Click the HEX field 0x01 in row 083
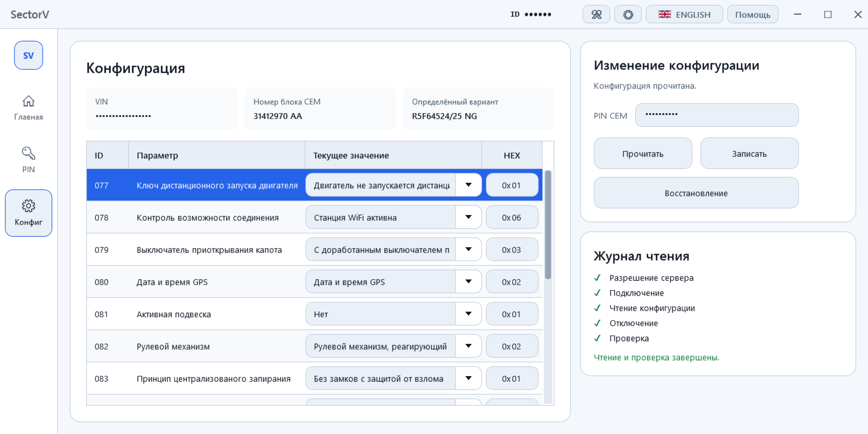The image size is (868, 434). coord(512,378)
